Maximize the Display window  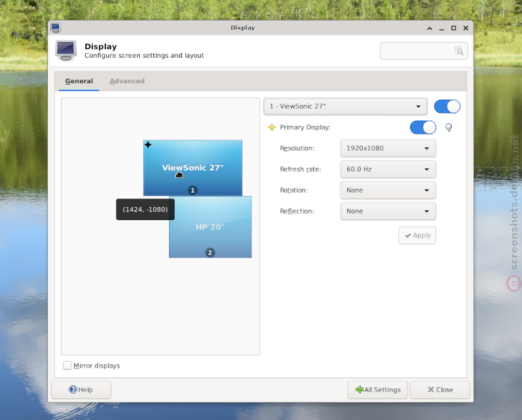[x=453, y=28]
